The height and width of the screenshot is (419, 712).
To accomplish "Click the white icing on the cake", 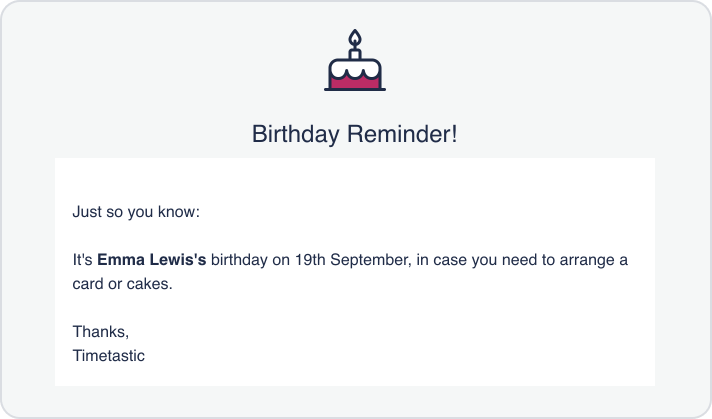I will pyautogui.click(x=355, y=67).
